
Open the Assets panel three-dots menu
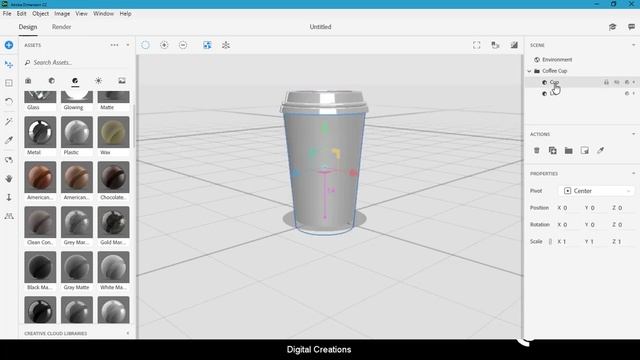[114, 45]
